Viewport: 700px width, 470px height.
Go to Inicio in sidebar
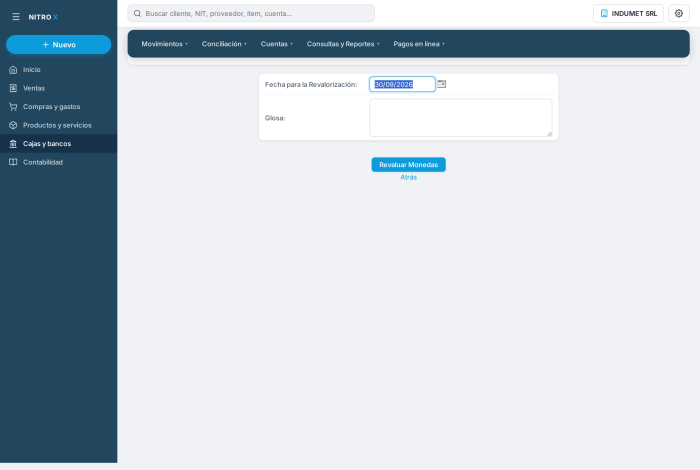pyautogui.click(x=58, y=70)
